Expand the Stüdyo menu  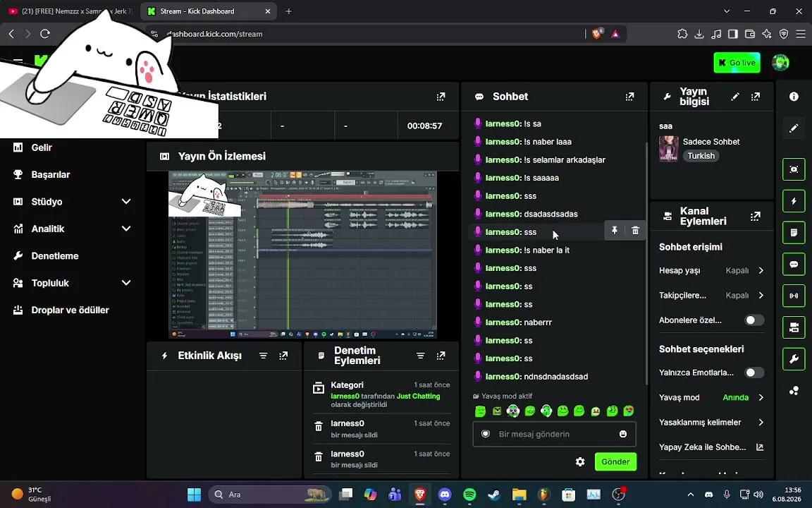(71, 202)
